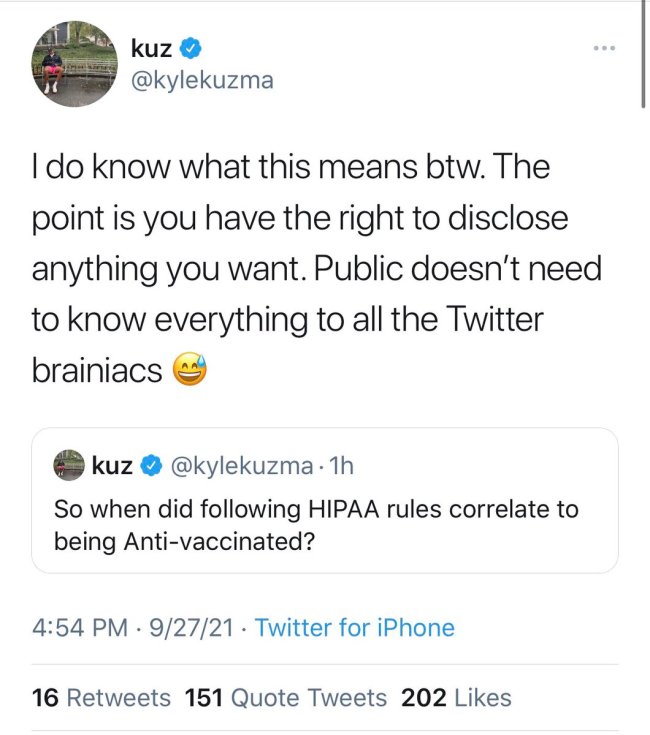Tap the small avatar in the quoted tweet
Viewport: 650px width, 735px height.
pos(69,465)
